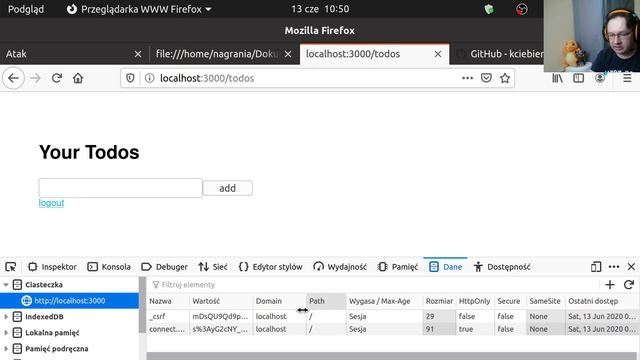Switch to the Konsola tab
The height and width of the screenshot is (360, 640).
point(109,267)
